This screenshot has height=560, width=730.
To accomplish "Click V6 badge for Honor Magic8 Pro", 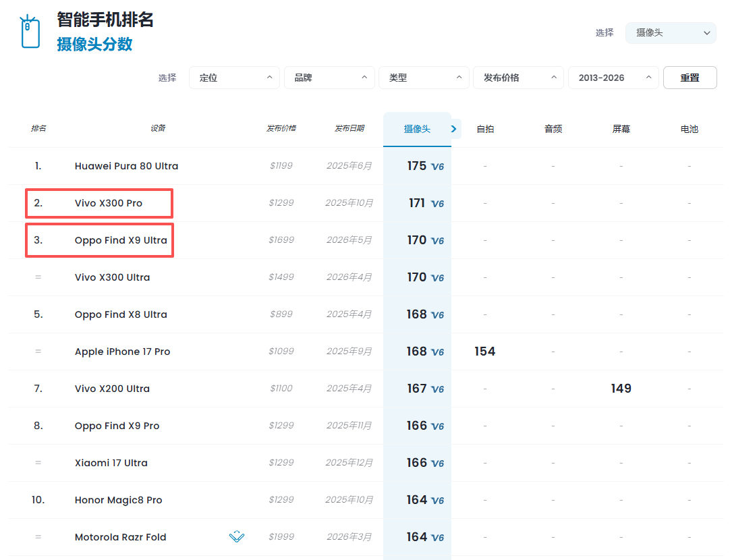I will (x=438, y=501).
